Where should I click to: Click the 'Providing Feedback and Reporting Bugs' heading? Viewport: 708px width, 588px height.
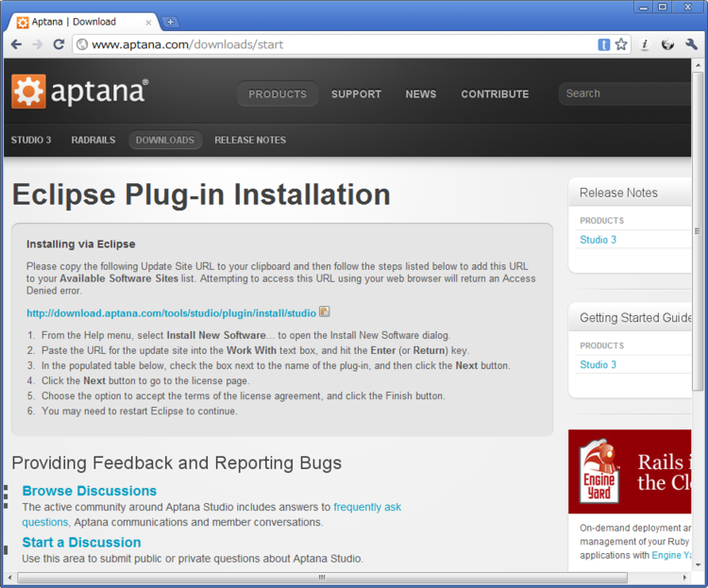(x=177, y=463)
